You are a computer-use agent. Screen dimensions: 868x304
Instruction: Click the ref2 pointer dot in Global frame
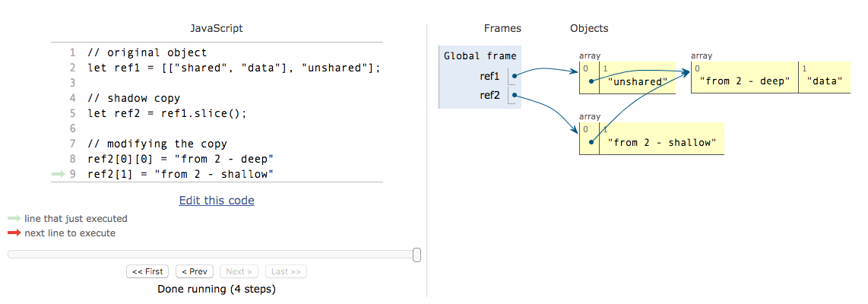[515, 95]
